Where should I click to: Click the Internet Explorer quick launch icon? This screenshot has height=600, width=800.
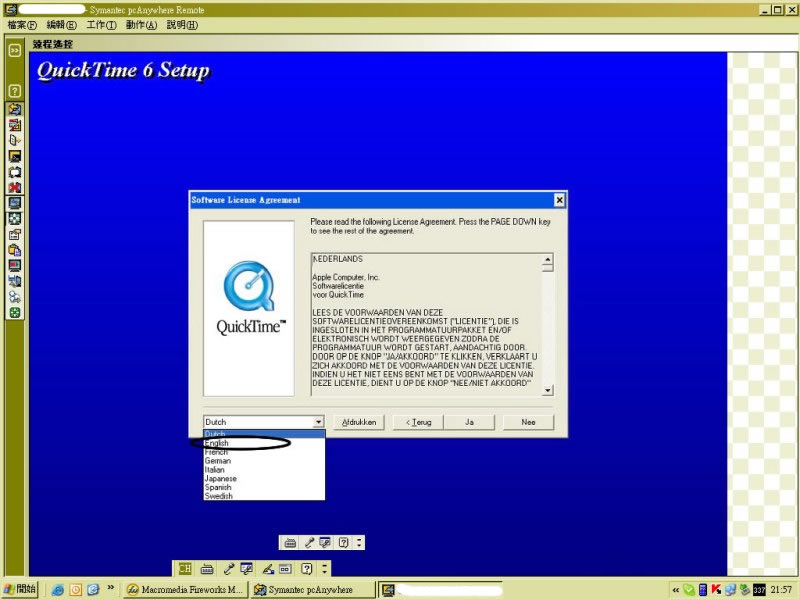tap(58, 589)
